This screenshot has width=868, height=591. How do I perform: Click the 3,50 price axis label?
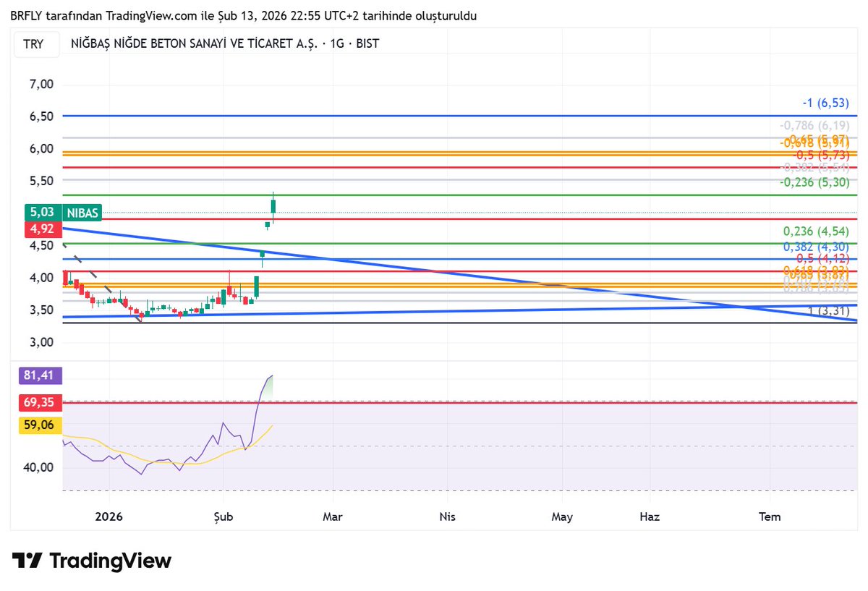coord(41,310)
